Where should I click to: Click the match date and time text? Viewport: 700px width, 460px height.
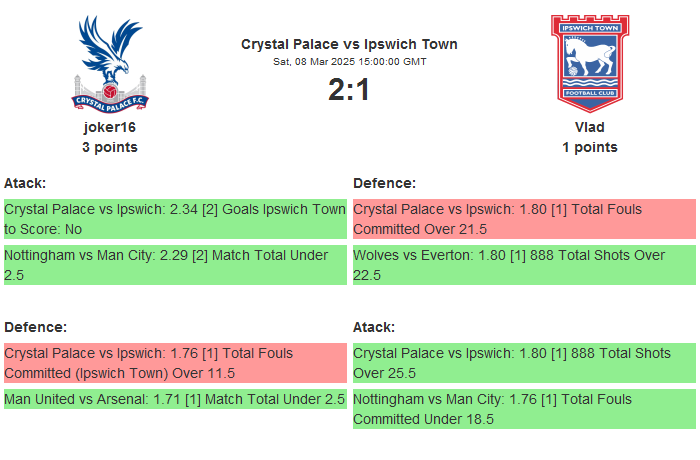point(349,62)
